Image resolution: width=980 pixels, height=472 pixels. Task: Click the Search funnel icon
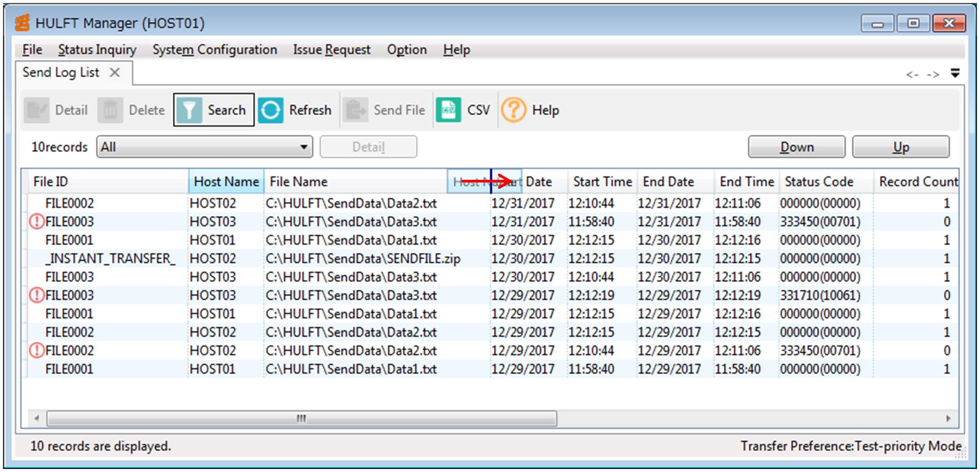(x=189, y=110)
